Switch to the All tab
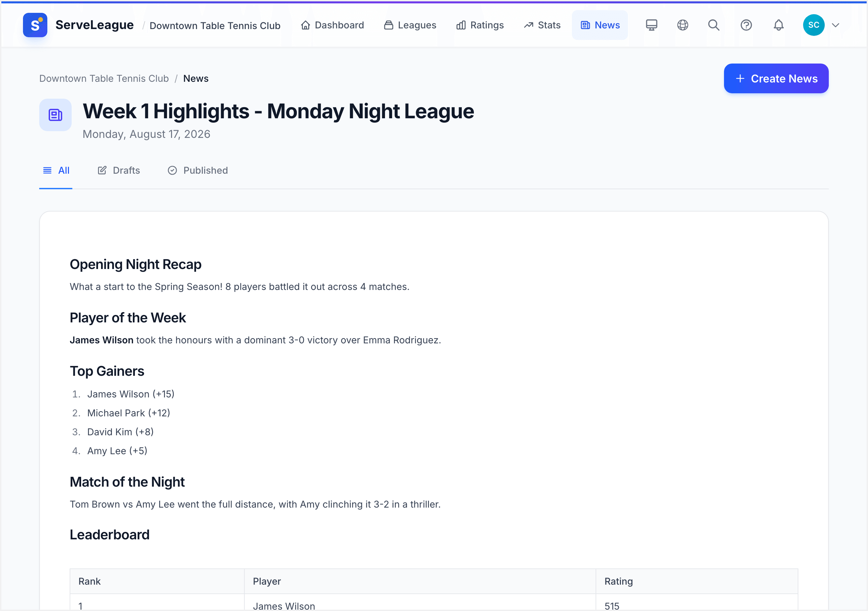The height and width of the screenshot is (611, 868). pyautogui.click(x=56, y=171)
